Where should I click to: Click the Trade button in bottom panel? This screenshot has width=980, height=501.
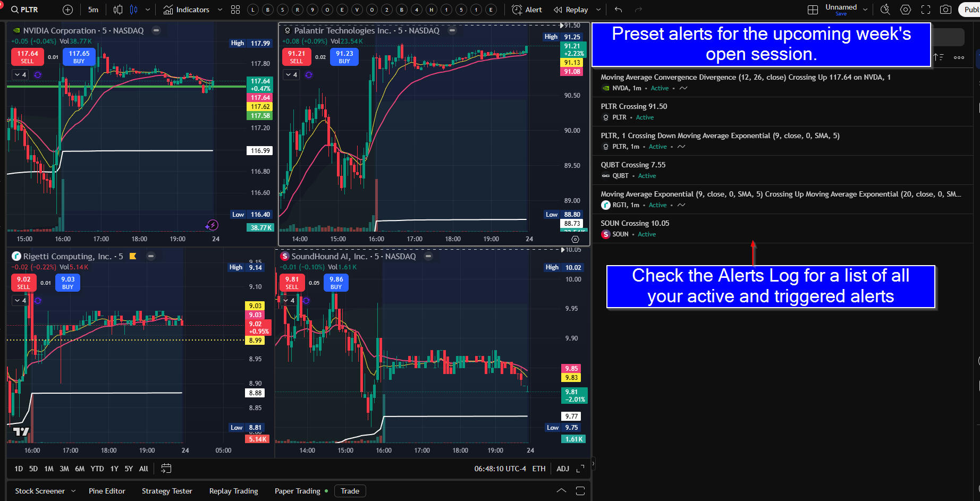pyautogui.click(x=350, y=491)
